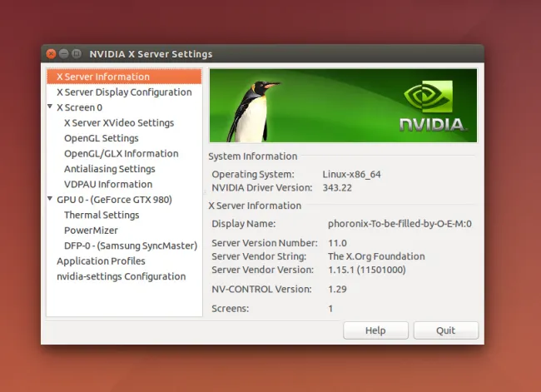Select DFP-0 - (Samsung SyncMaster)
Screen dimensions: 541x392
[131, 246]
